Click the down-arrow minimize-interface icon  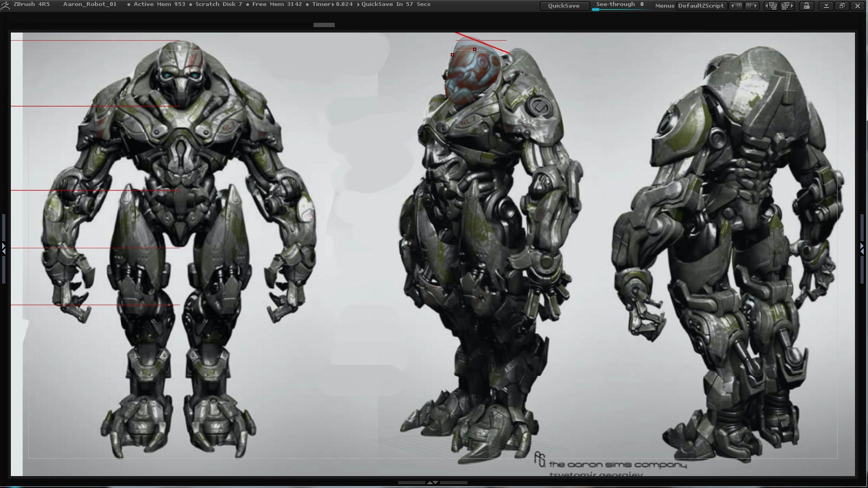[x=827, y=6]
